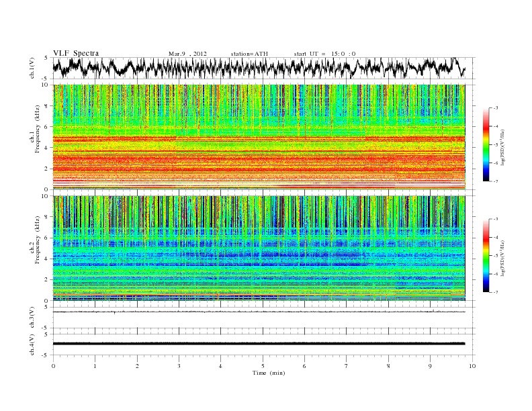Click inside the ch.1 spectrogram panel

262,137
